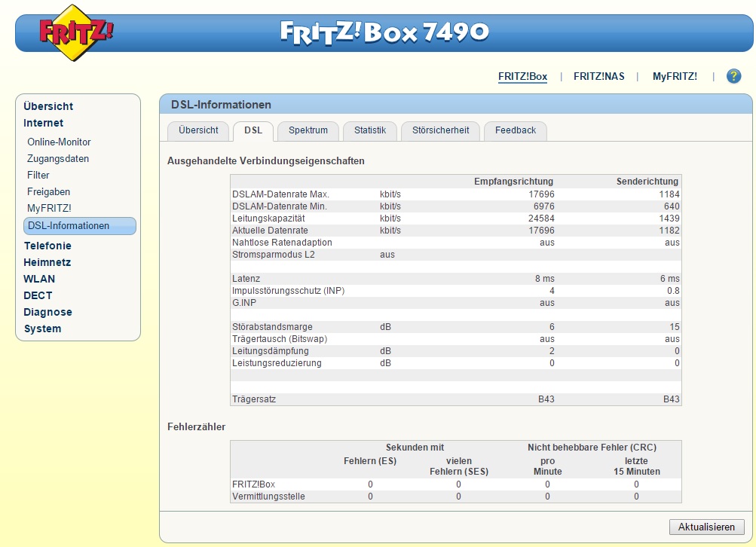Click the Latenz row label
Viewport: 756px width, 547px height.
point(246,279)
